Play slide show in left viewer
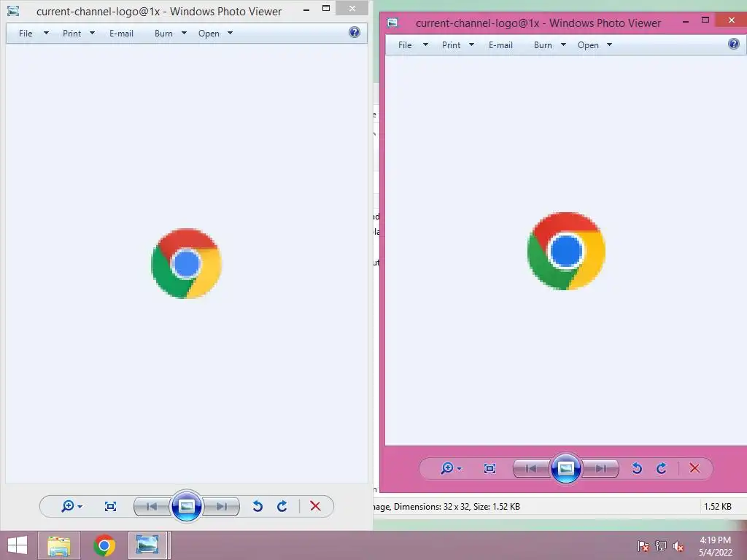The width and height of the screenshot is (747, 560). 186,506
